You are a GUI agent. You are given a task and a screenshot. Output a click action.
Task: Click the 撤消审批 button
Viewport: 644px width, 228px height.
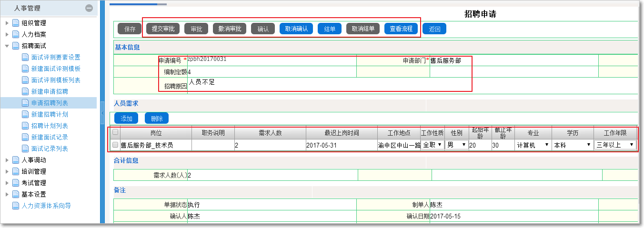pos(230,29)
